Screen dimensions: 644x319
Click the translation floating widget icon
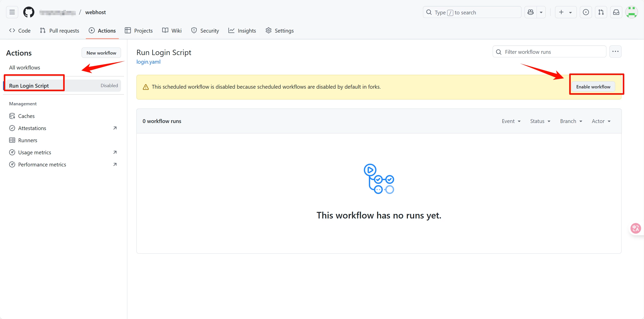coord(636,228)
